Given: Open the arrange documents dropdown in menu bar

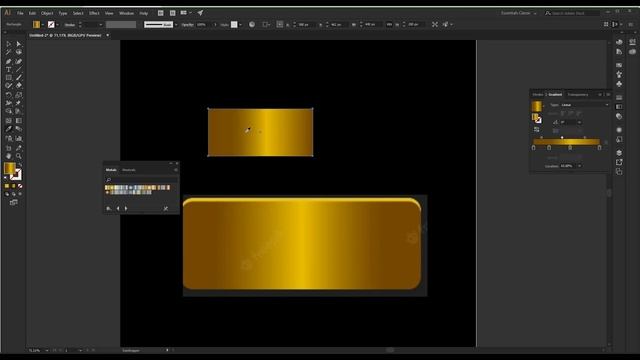Looking at the screenshot, I should click(186, 13).
